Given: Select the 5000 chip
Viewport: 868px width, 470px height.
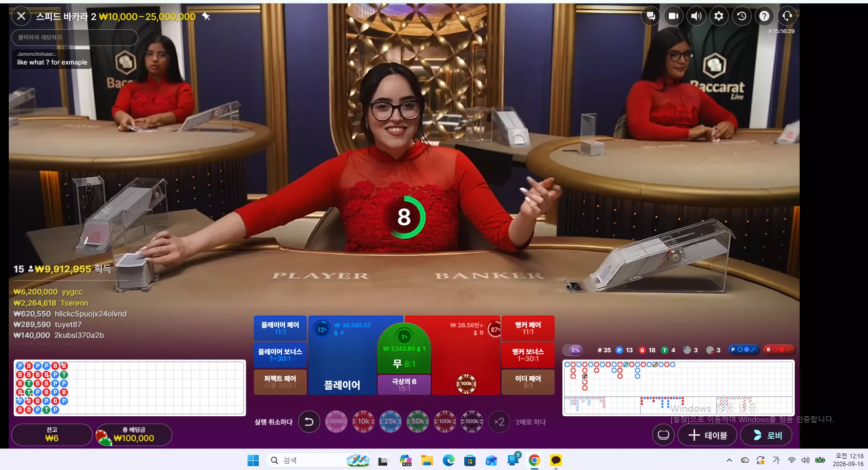Looking at the screenshot, I should [x=336, y=421].
